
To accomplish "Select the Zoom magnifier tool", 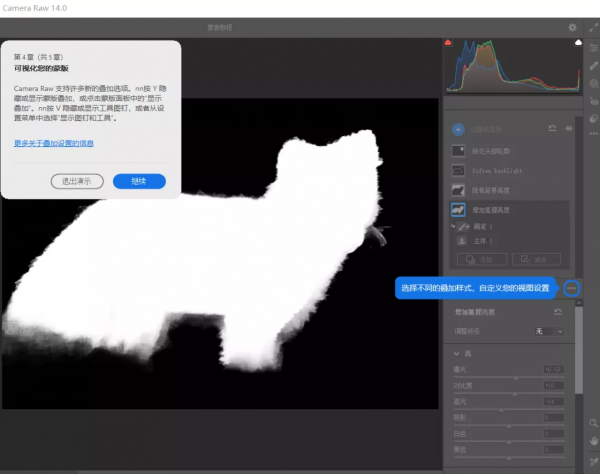I will click(x=592, y=423).
